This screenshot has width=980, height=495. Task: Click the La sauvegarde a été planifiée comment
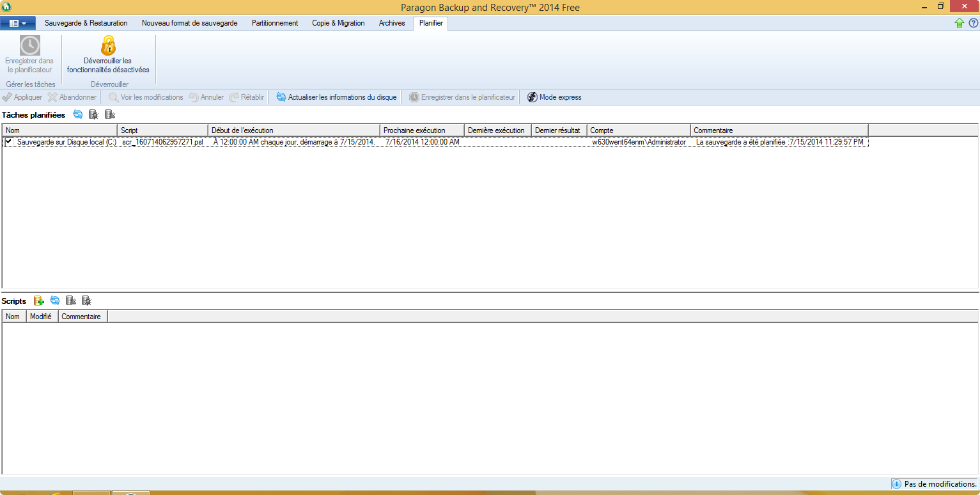(x=780, y=142)
